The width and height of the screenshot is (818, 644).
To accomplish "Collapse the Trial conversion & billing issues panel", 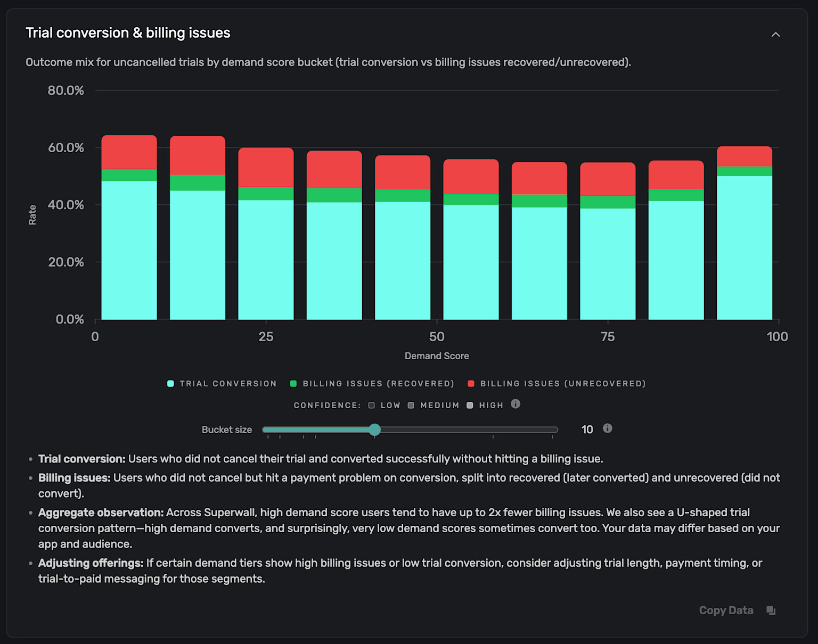I will [776, 34].
